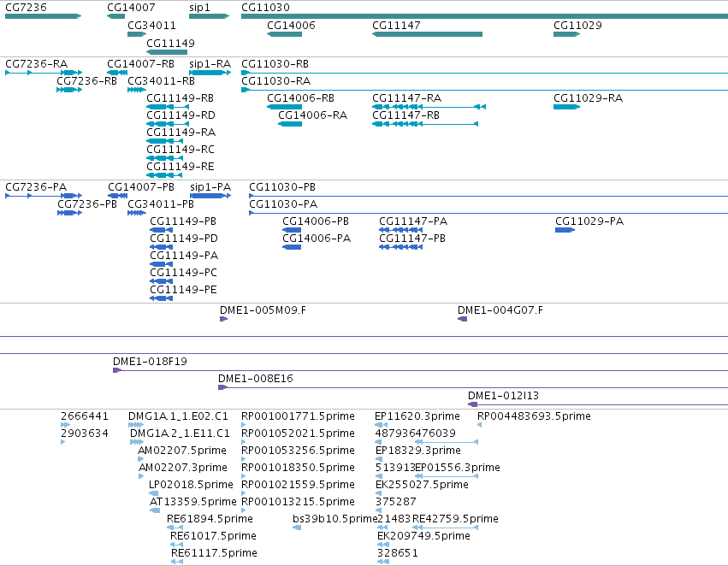The width and height of the screenshot is (728, 566).
Task: Select EST RE42759.5prime label
Action: [455, 519]
